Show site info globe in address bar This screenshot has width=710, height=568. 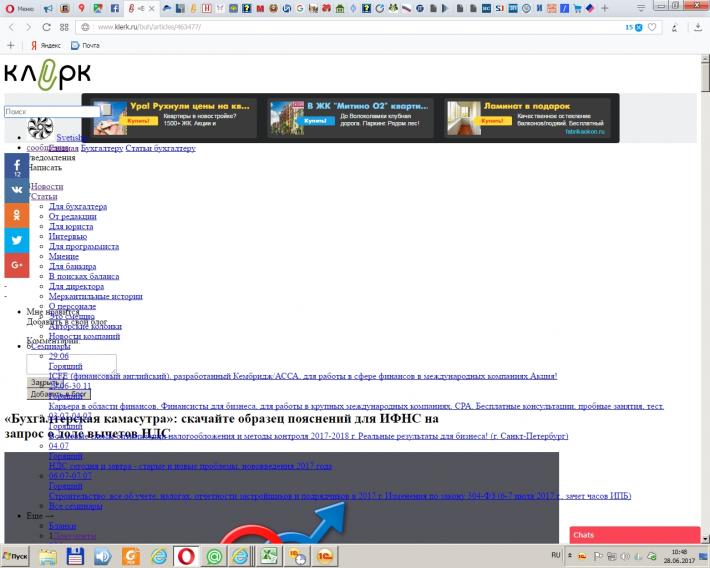(x=85, y=27)
